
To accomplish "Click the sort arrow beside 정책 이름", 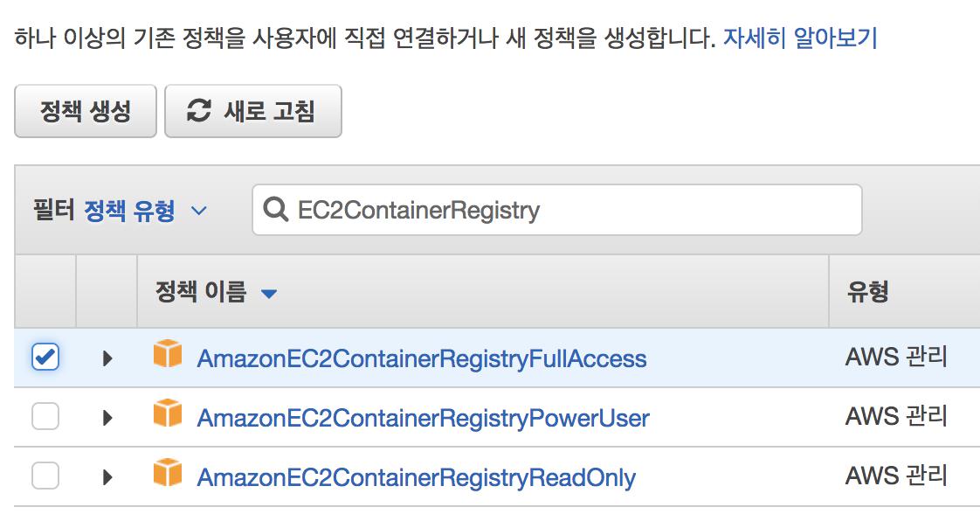I will coord(269,294).
